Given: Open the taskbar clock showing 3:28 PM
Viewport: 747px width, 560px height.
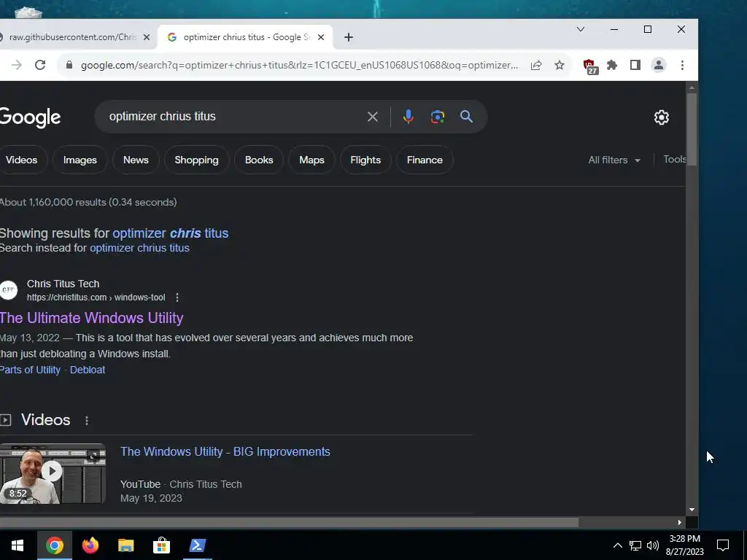Looking at the screenshot, I should pyautogui.click(x=684, y=545).
